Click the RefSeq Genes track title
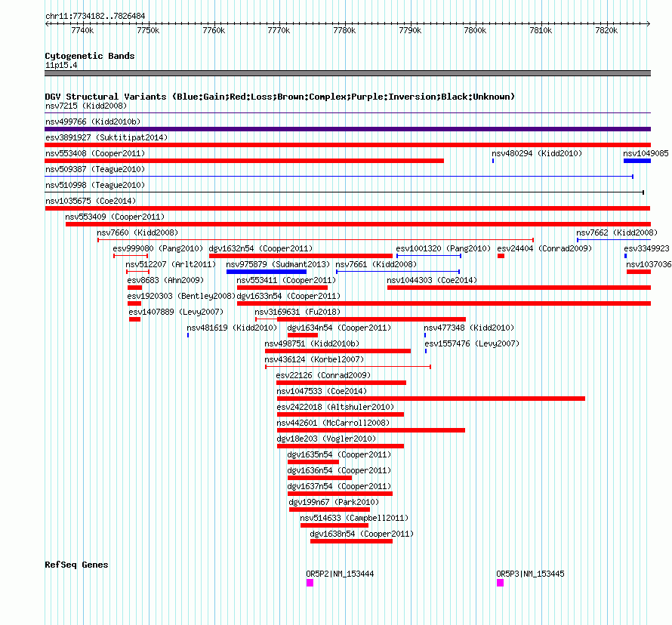The width and height of the screenshot is (672, 625). click(77, 565)
